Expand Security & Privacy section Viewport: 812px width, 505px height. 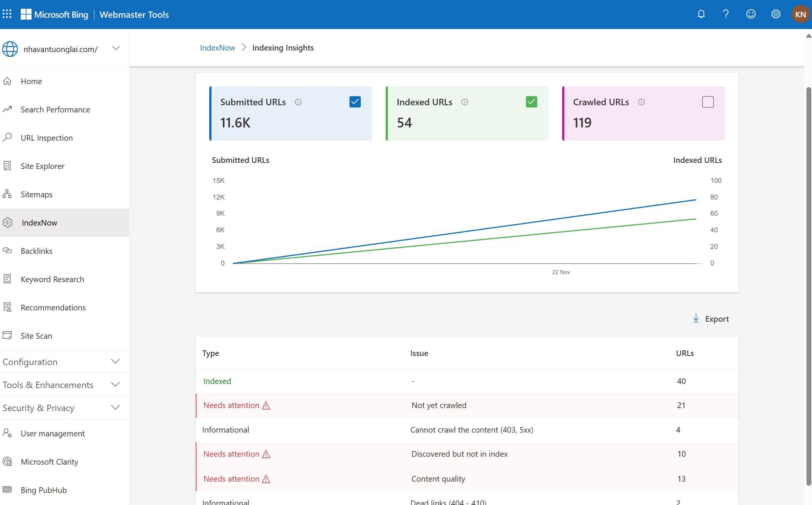[x=64, y=408]
